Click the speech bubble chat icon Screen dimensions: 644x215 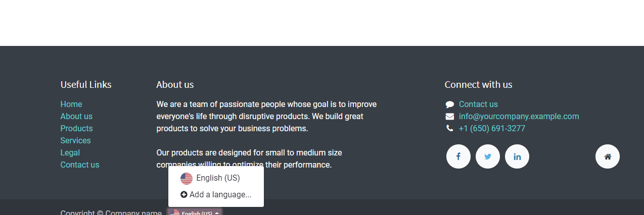click(450, 104)
